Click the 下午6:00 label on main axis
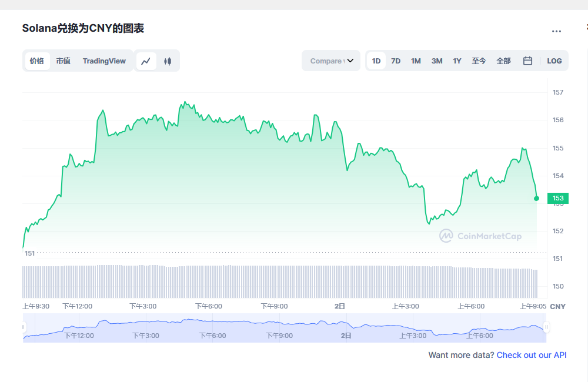 coord(209,306)
